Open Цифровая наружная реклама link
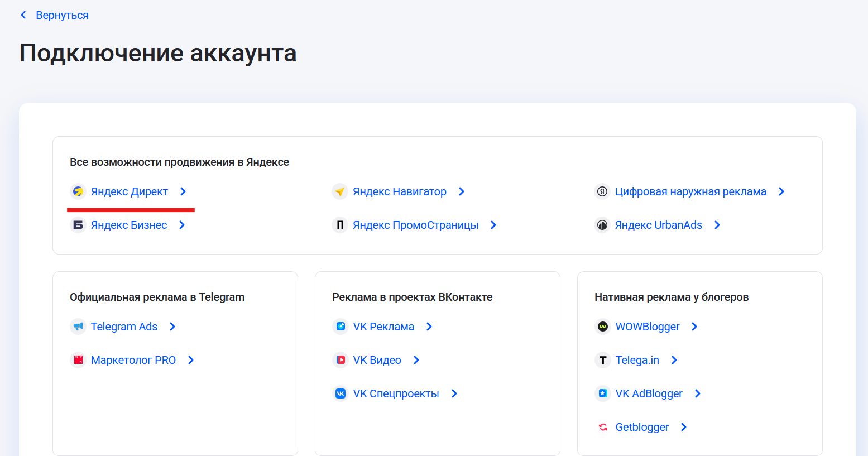868x456 pixels. coord(690,191)
